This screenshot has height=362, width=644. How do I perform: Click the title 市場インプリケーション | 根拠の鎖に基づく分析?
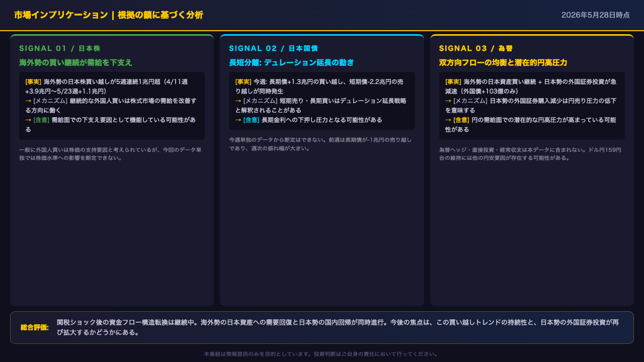coord(109,15)
